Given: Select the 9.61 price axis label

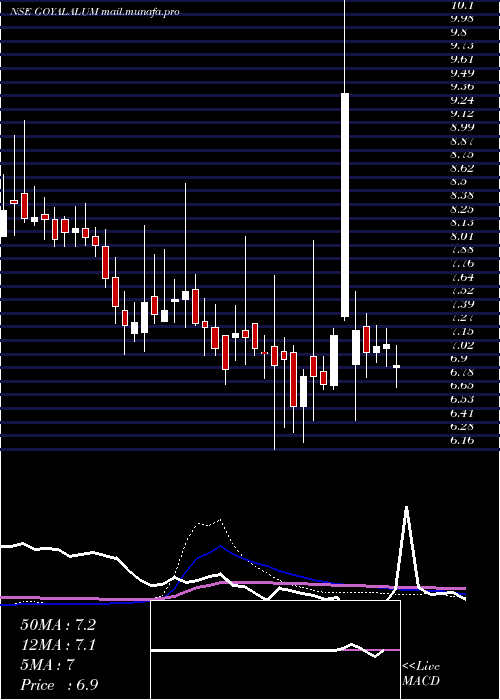Looking at the screenshot, I should tap(462, 60).
